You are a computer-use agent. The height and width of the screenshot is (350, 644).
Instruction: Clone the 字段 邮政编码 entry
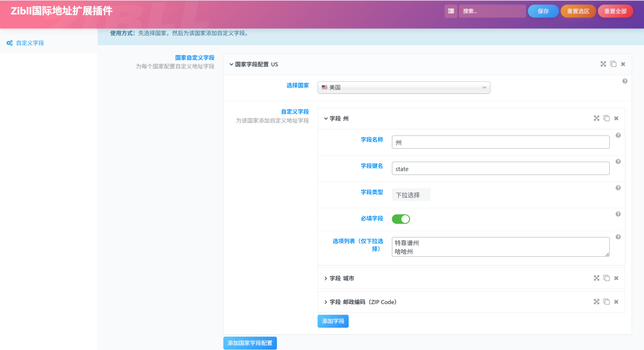(606, 301)
